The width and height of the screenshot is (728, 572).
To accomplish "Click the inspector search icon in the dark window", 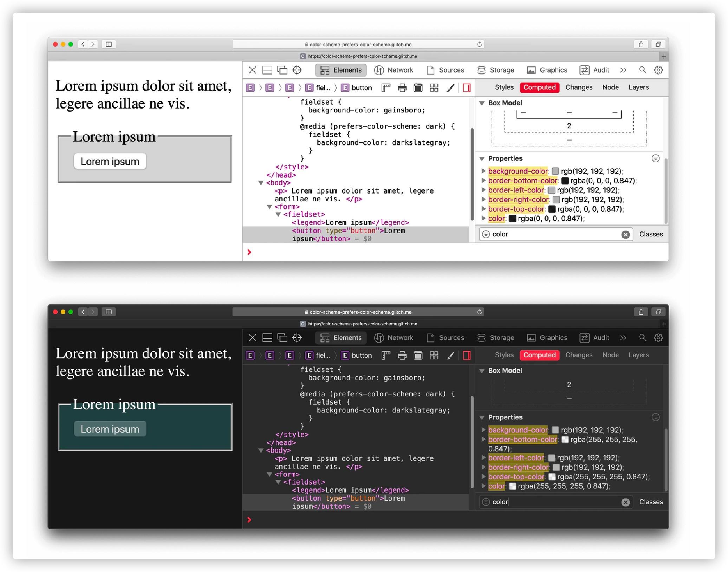I will 642,338.
